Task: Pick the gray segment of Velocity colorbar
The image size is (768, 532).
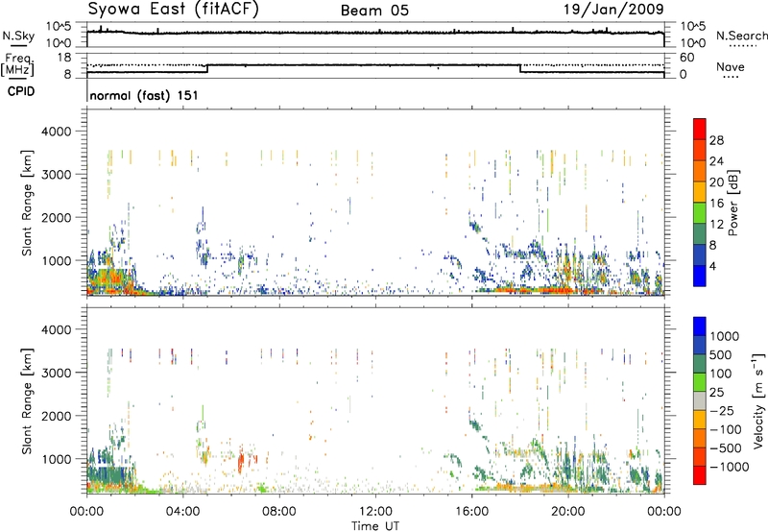Action: click(700, 400)
